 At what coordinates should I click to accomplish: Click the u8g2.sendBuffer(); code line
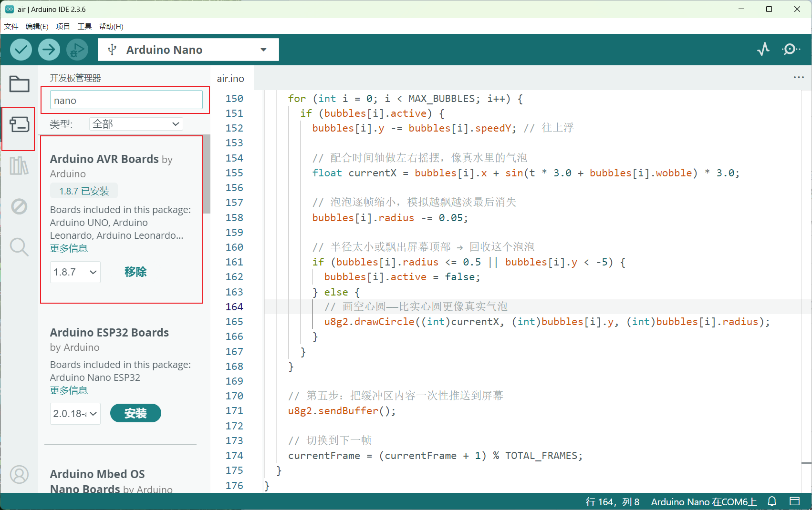[342, 411]
